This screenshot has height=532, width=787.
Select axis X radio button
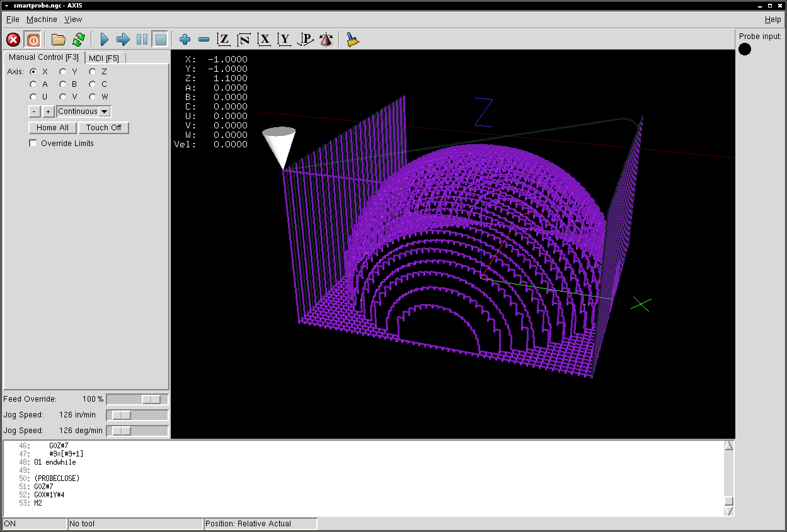click(x=33, y=72)
